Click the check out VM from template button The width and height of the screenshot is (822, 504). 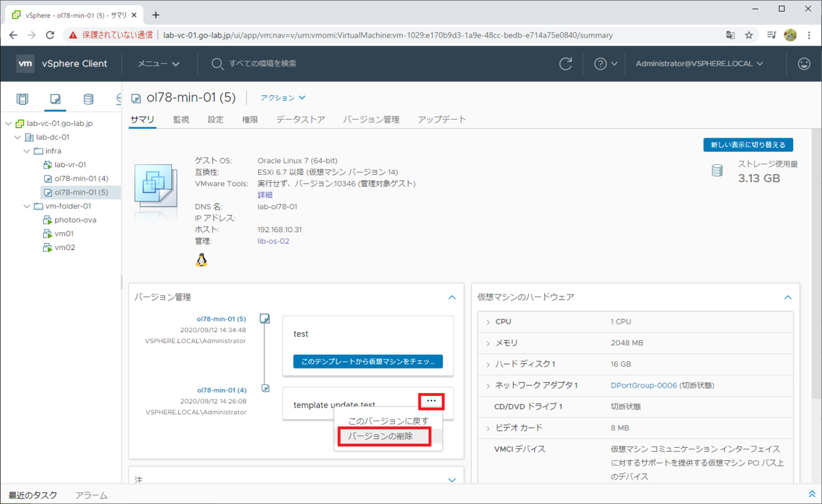pos(368,362)
